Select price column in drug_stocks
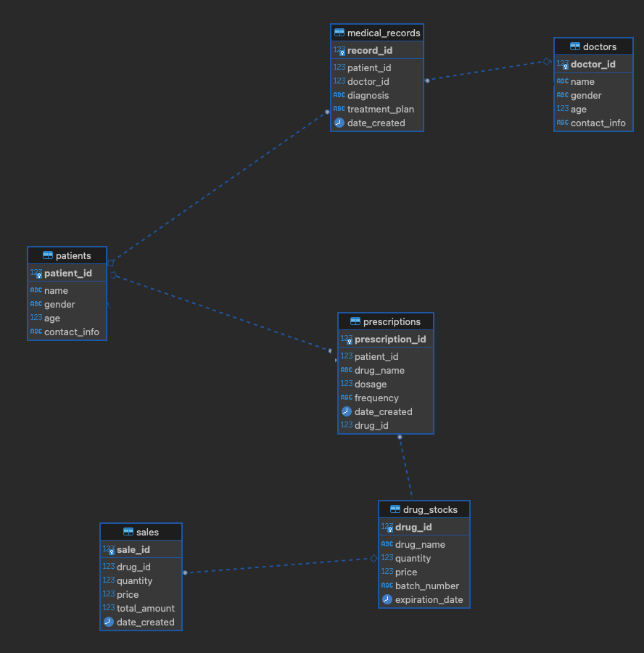 (424, 572)
